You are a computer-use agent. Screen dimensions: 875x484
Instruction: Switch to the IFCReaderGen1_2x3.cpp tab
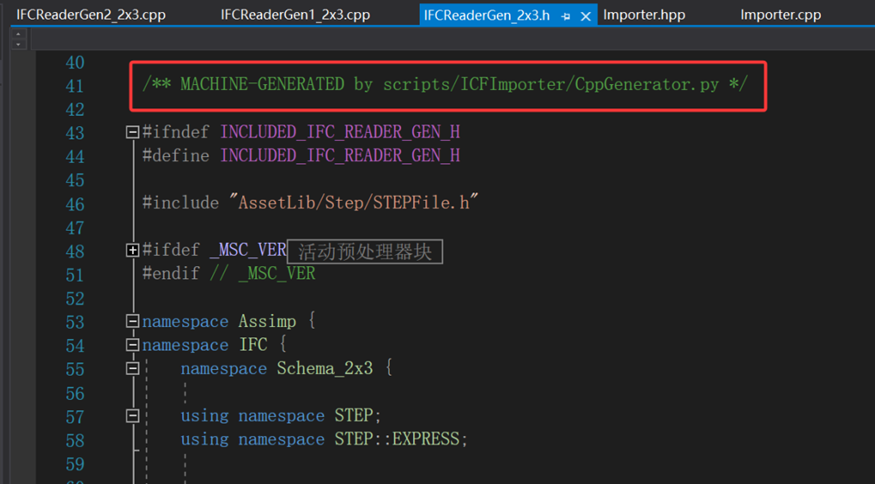click(295, 15)
